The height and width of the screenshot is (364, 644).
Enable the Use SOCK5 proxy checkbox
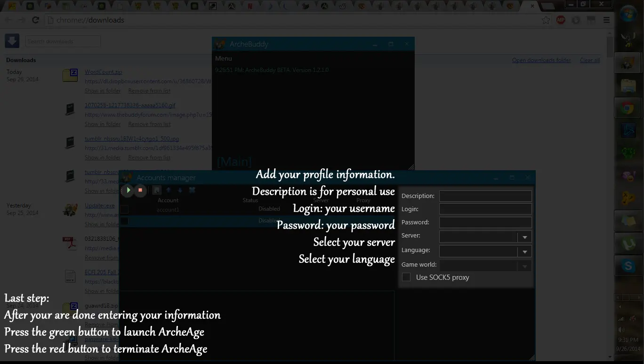pyautogui.click(x=406, y=277)
